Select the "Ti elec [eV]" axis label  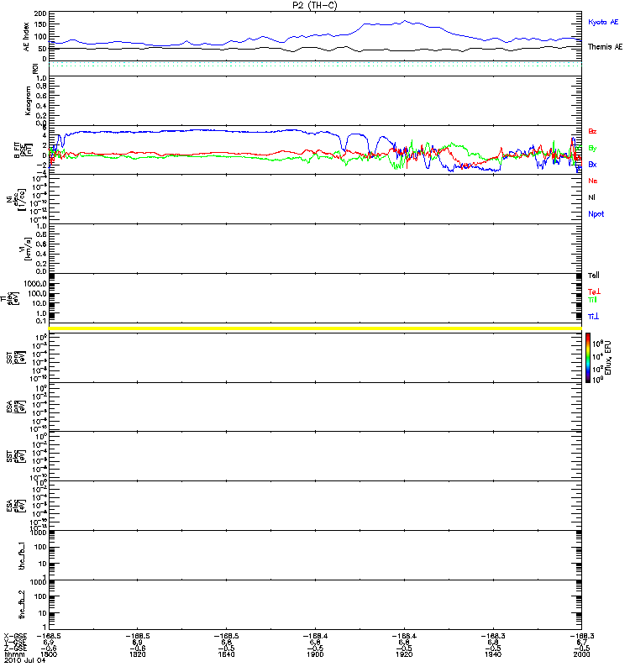[x=10, y=298]
